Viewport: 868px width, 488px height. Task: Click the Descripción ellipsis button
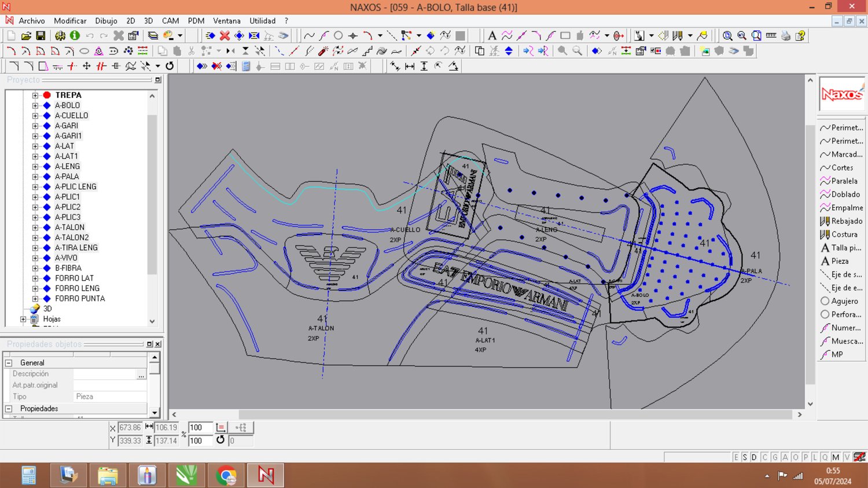(x=141, y=375)
